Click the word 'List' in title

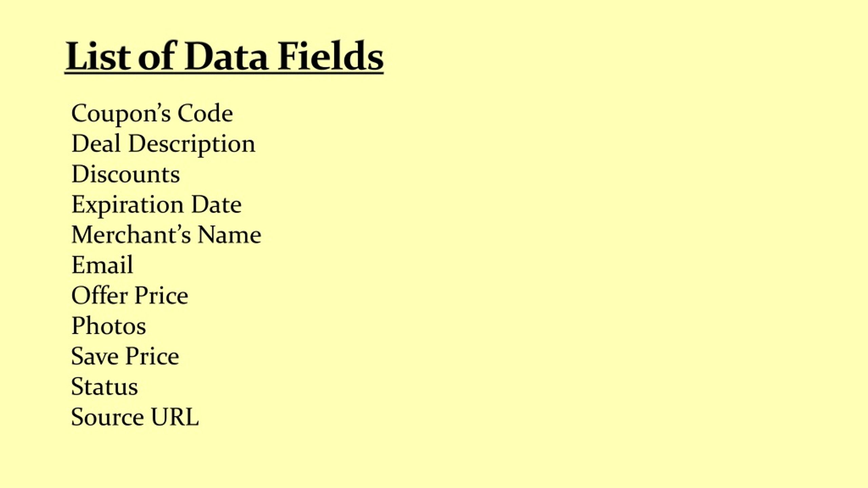pyautogui.click(x=98, y=56)
